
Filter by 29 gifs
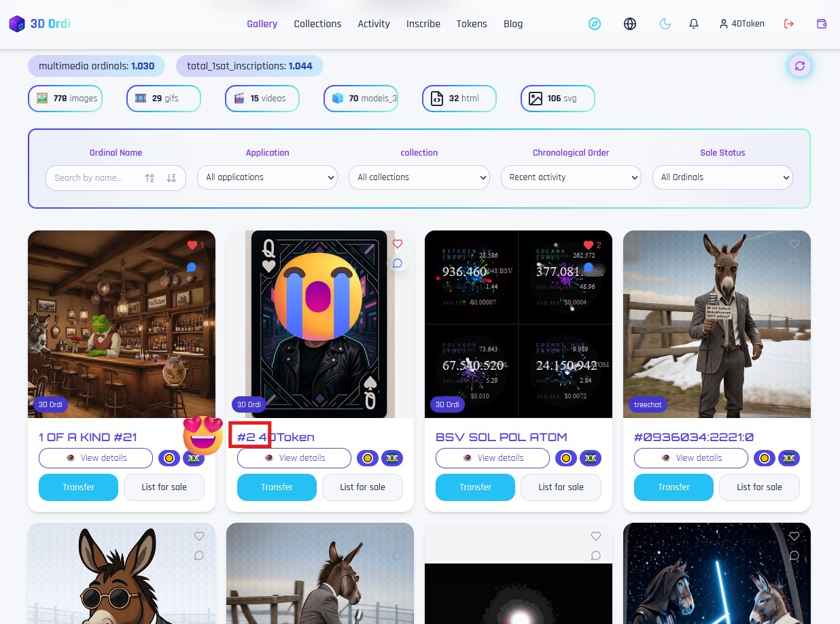pos(164,99)
